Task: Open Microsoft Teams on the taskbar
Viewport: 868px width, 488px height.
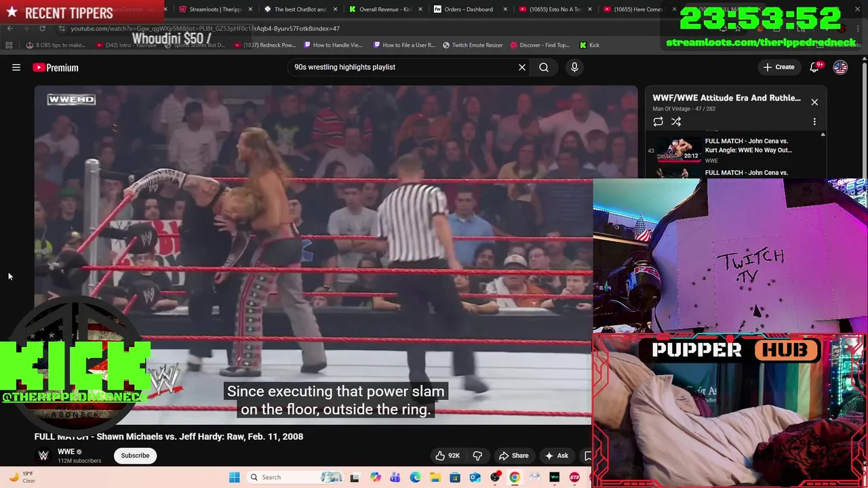Action: point(395,477)
